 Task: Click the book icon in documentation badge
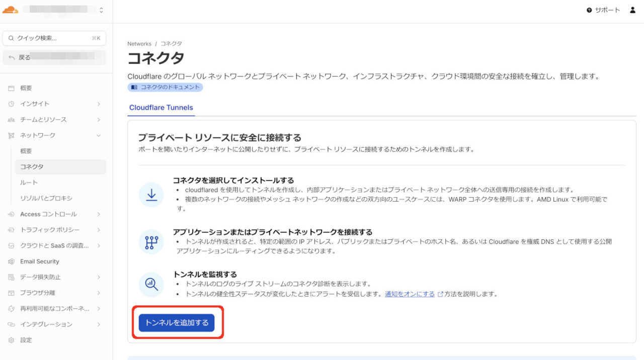pyautogui.click(x=134, y=87)
